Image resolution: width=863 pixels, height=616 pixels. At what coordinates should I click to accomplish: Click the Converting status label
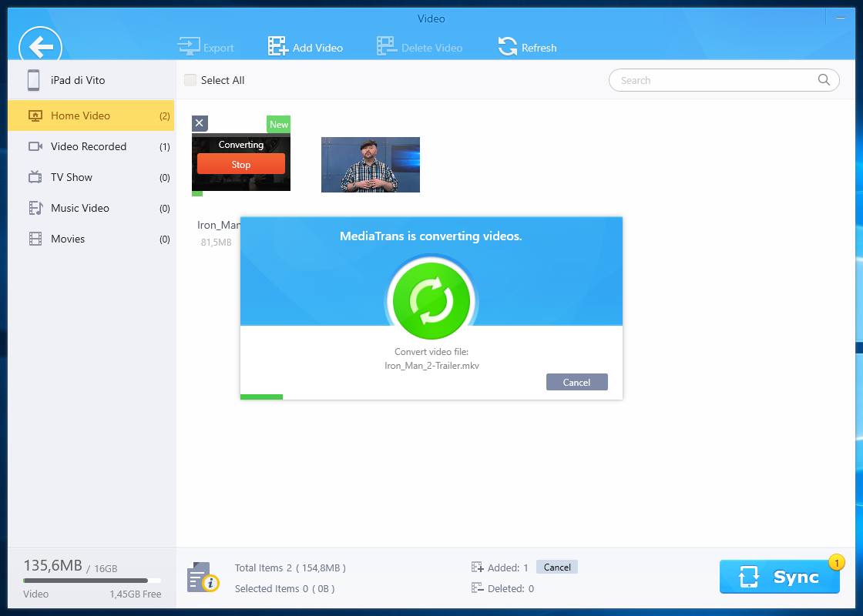coord(241,145)
